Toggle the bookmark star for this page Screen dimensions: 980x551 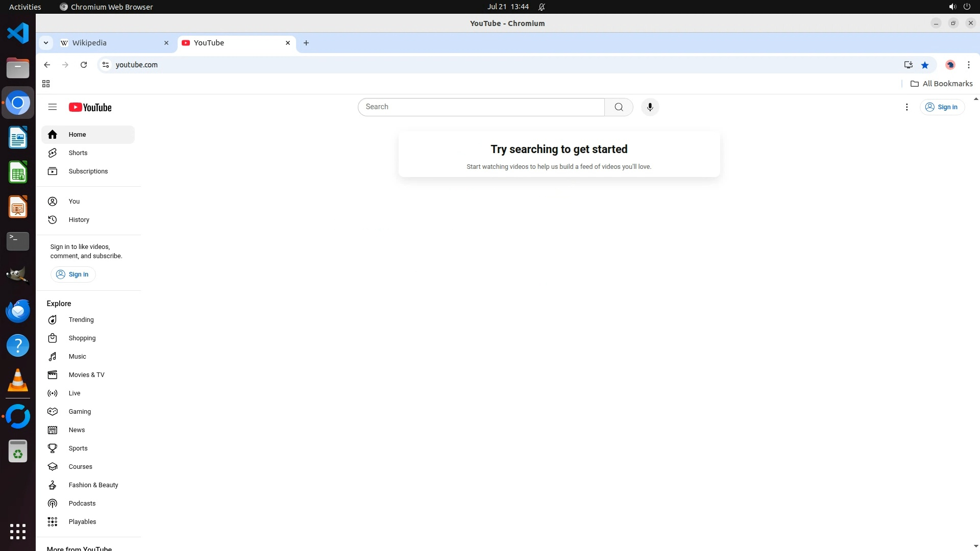[x=925, y=65]
